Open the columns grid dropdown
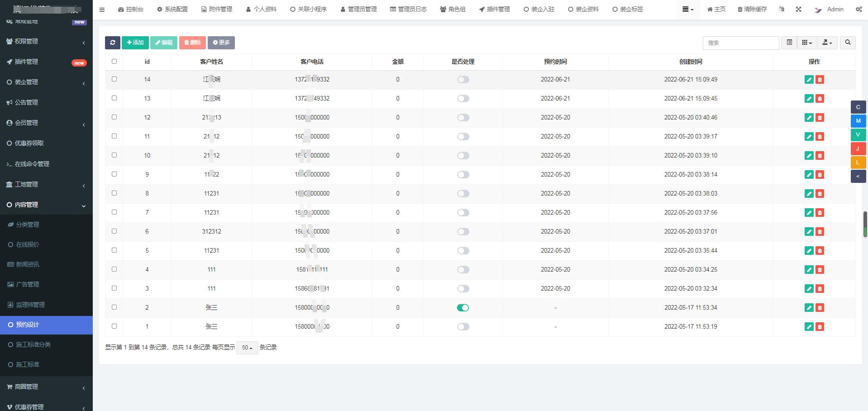 (806, 43)
